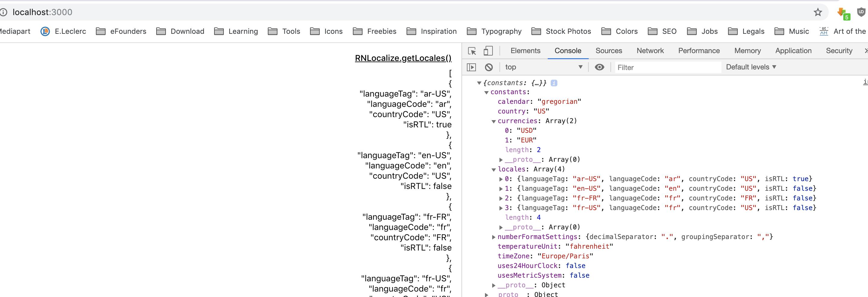The width and height of the screenshot is (868, 297).
Task: Open the eFounders bookmarks folder
Action: pyautogui.click(x=121, y=31)
